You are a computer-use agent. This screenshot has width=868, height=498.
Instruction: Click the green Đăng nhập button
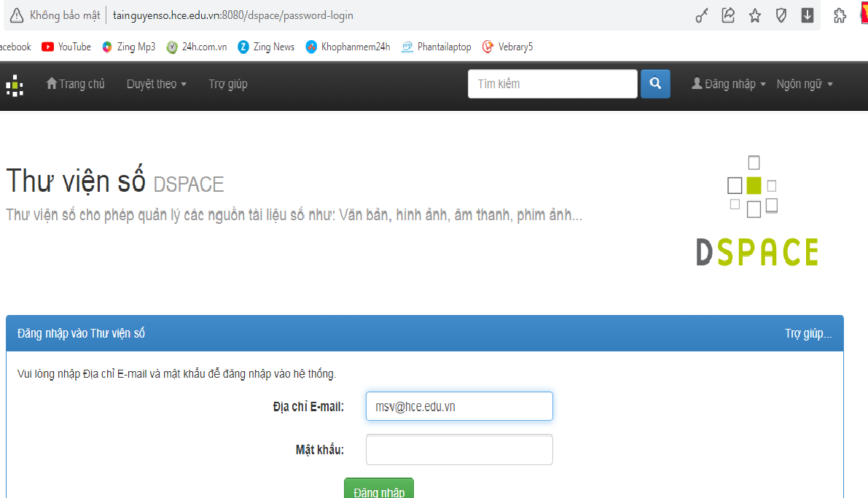(379, 489)
